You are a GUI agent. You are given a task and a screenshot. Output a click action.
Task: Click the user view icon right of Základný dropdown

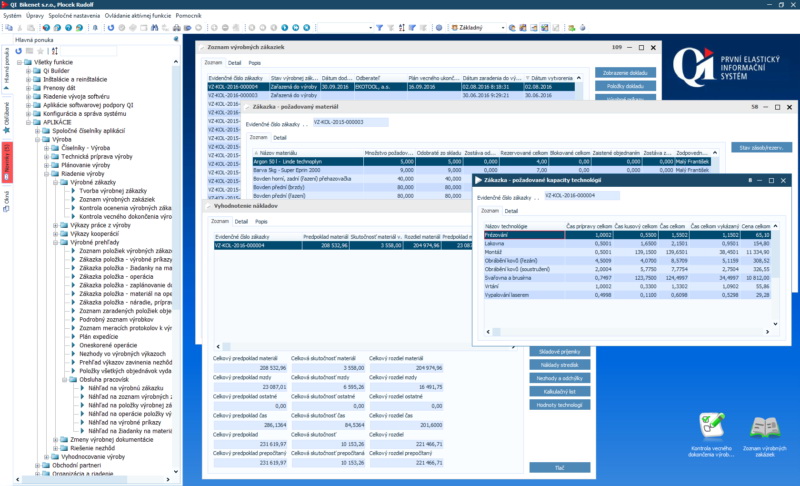512,28
